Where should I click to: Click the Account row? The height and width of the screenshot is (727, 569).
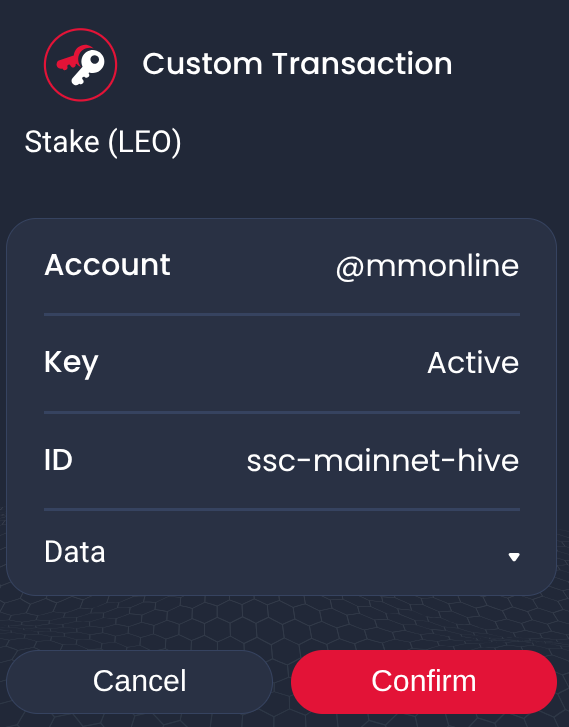[282, 266]
